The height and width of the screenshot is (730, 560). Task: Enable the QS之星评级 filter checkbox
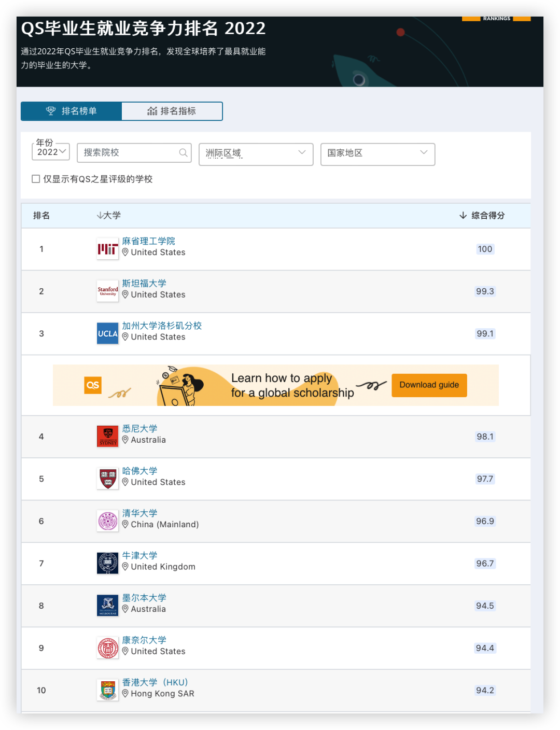(x=36, y=178)
